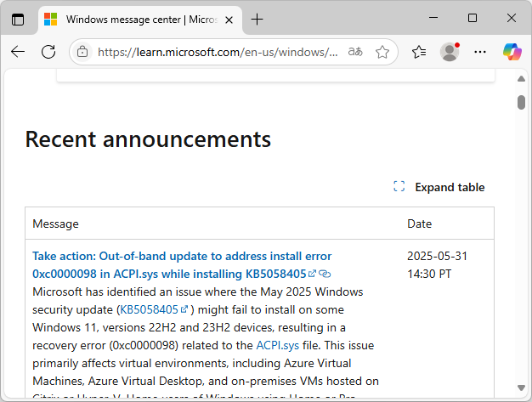Screen dimensions: 532x402
Task: Open the Copilot sidebar icon
Action: pyautogui.click(x=512, y=52)
